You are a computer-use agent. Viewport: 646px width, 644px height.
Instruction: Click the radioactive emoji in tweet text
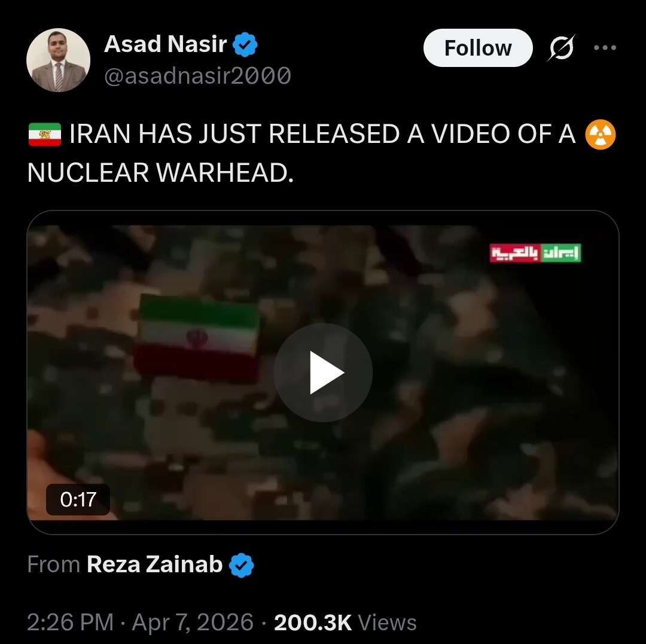click(601, 135)
